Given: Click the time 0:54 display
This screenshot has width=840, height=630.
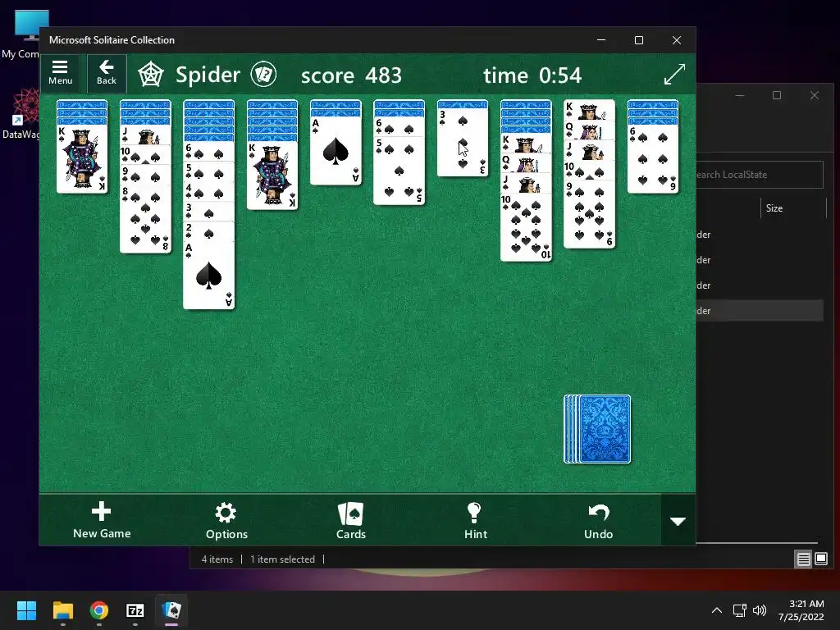Looking at the screenshot, I should click(532, 75).
